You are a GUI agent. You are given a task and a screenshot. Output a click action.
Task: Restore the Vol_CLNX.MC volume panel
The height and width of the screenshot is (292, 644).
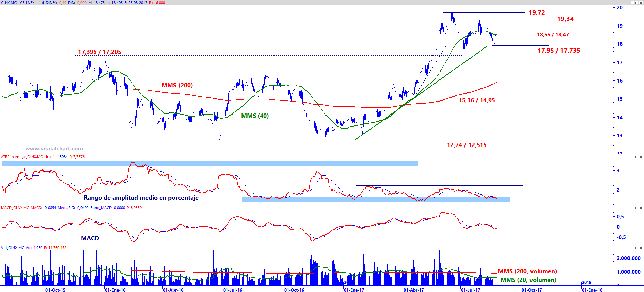tap(637, 248)
